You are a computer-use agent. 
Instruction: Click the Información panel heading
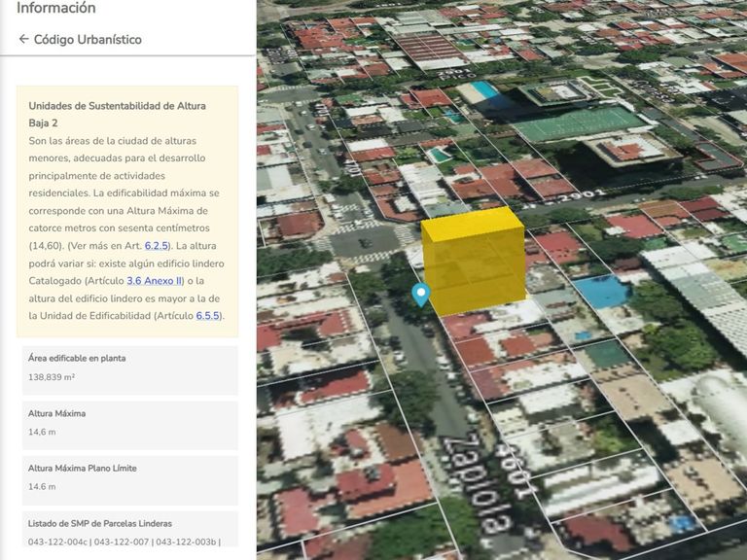(x=56, y=9)
